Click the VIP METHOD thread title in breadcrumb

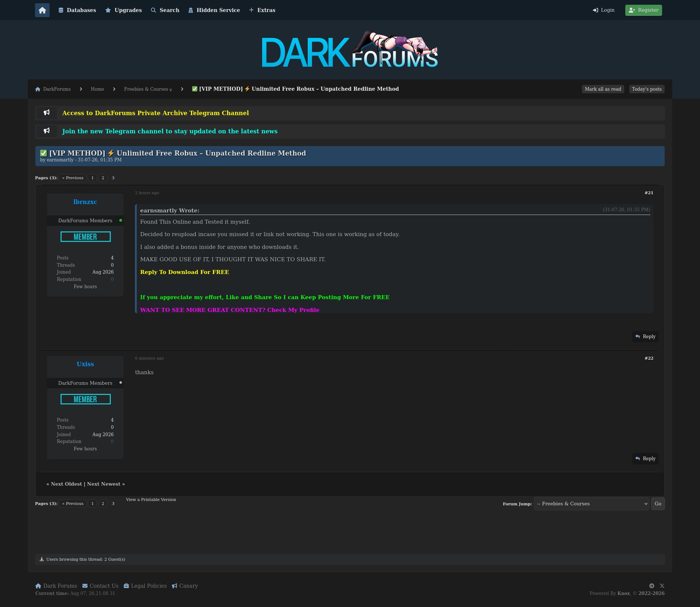coord(295,89)
